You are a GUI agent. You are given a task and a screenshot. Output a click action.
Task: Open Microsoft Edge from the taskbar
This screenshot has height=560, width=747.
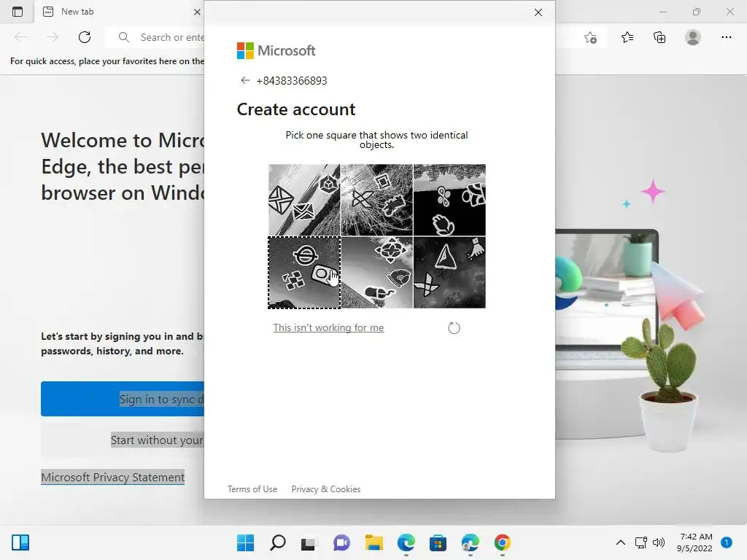[406, 542]
